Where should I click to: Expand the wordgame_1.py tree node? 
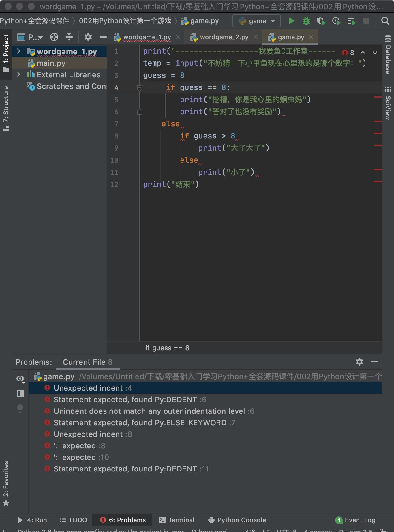[19, 51]
